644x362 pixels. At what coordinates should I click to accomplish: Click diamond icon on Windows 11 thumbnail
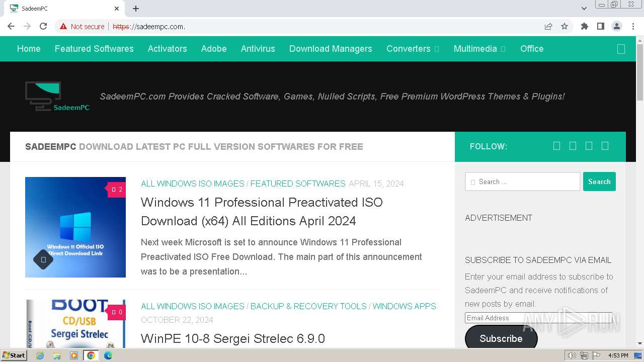pos(43,259)
